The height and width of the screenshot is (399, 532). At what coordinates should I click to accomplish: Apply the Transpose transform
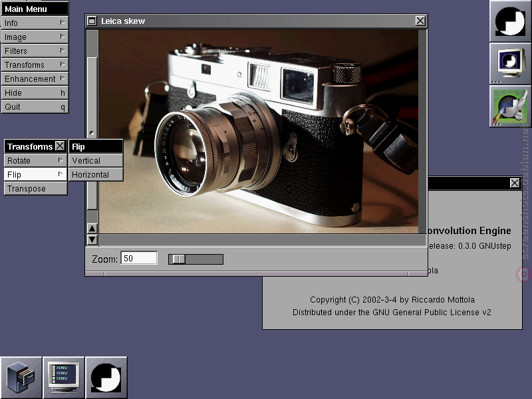pos(35,188)
